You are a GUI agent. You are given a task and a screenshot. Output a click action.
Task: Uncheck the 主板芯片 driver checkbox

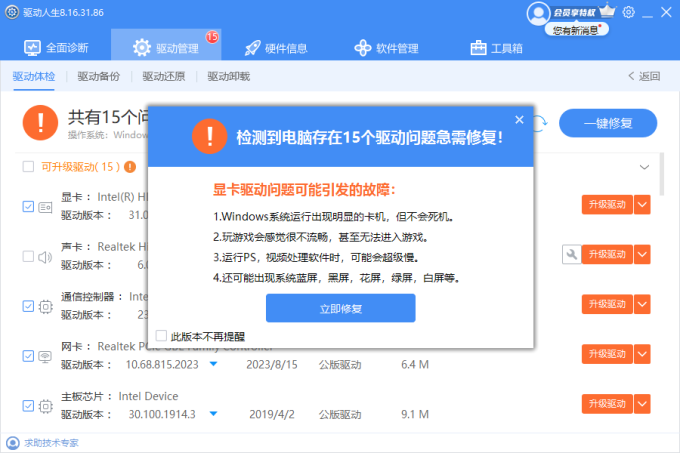click(x=28, y=406)
